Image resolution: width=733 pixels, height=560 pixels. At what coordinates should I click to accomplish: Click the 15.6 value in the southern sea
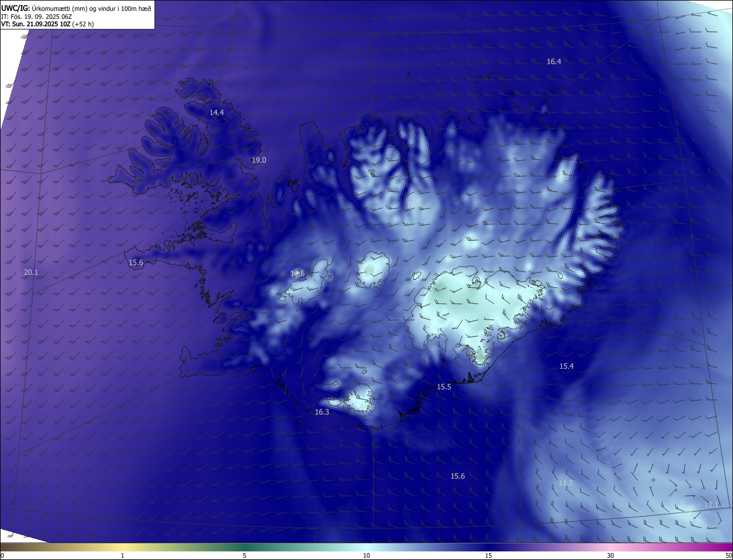tap(458, 476)
